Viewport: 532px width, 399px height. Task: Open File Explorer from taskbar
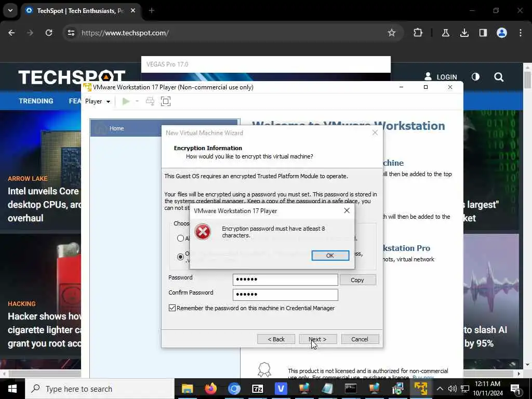point(187,389)
